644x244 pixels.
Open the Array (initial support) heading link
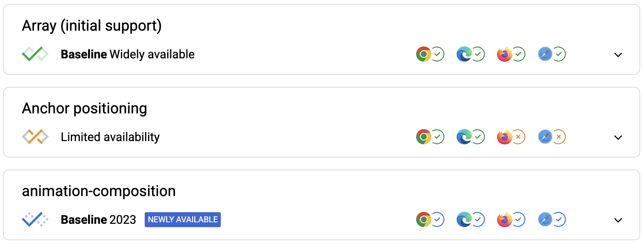click(x=92, y=25)
